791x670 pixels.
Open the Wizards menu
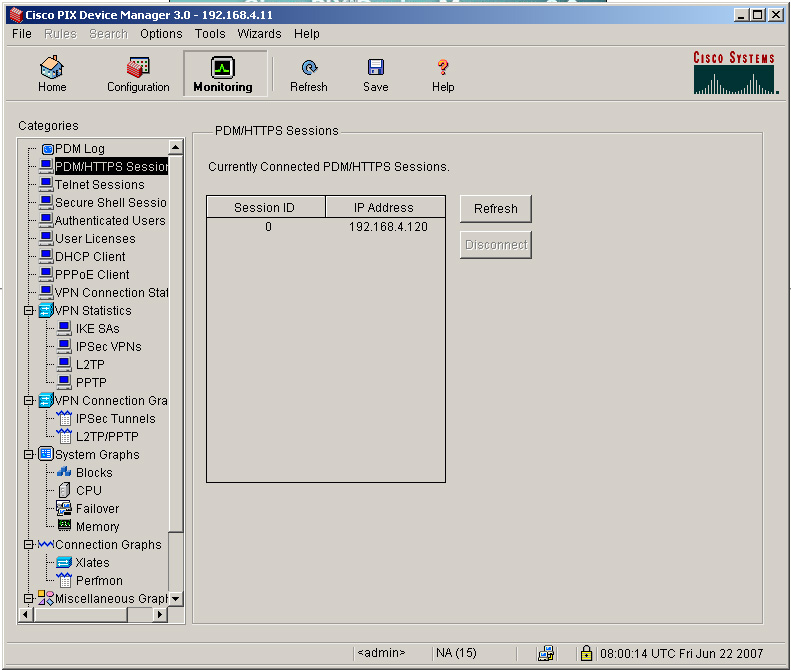pos(259,34)
